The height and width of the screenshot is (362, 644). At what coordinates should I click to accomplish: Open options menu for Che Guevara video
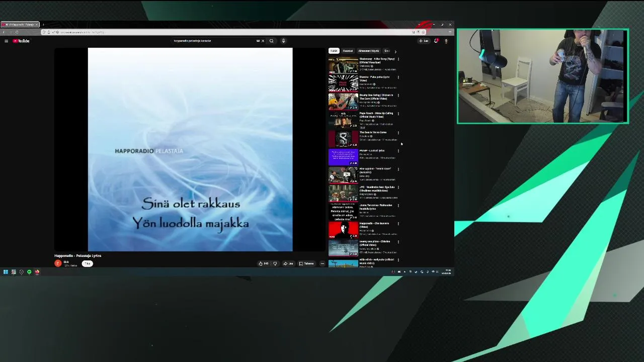click(398, 224)
